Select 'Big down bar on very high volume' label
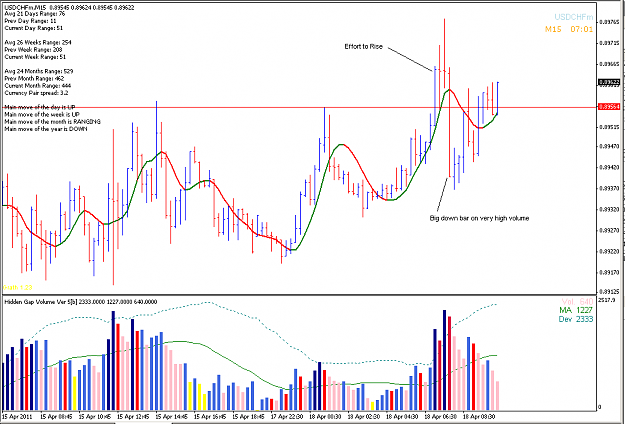Screen dimensions: 625x424 point(479,218)
